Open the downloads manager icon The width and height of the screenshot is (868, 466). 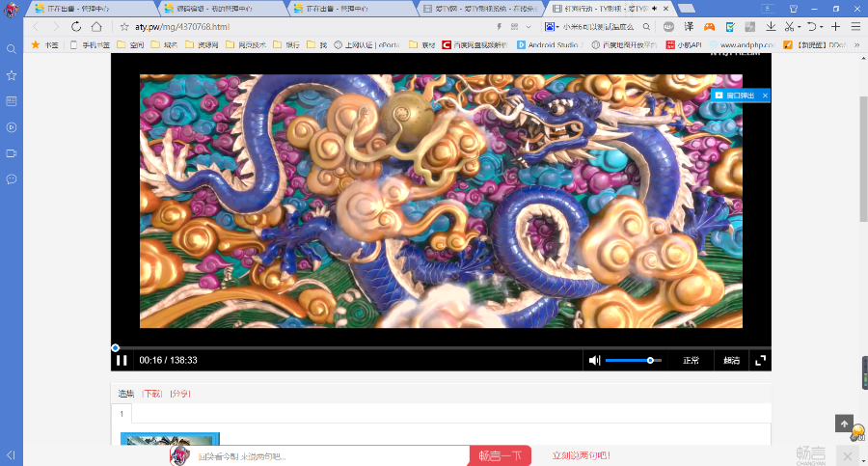[771, 27]
